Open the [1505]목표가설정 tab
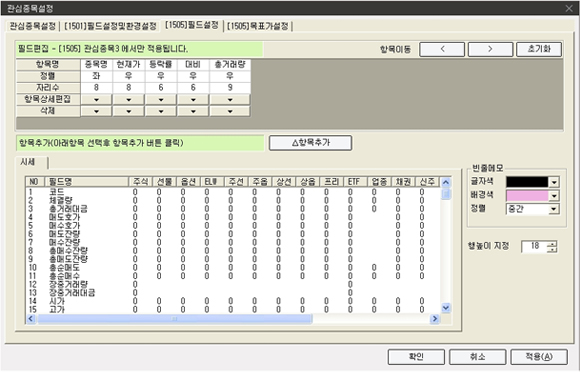This screenshot has height=372, width=580. pos(258,26)
